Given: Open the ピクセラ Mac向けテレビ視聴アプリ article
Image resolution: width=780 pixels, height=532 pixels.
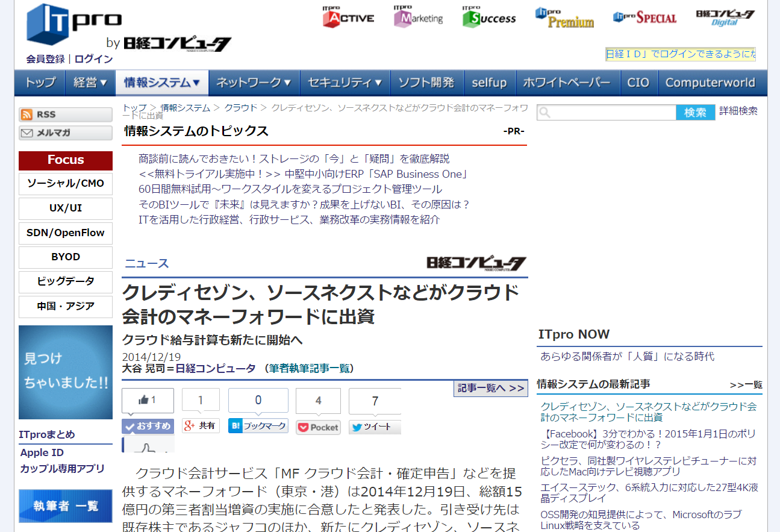Looking at the screenshot, I should 648,466.
